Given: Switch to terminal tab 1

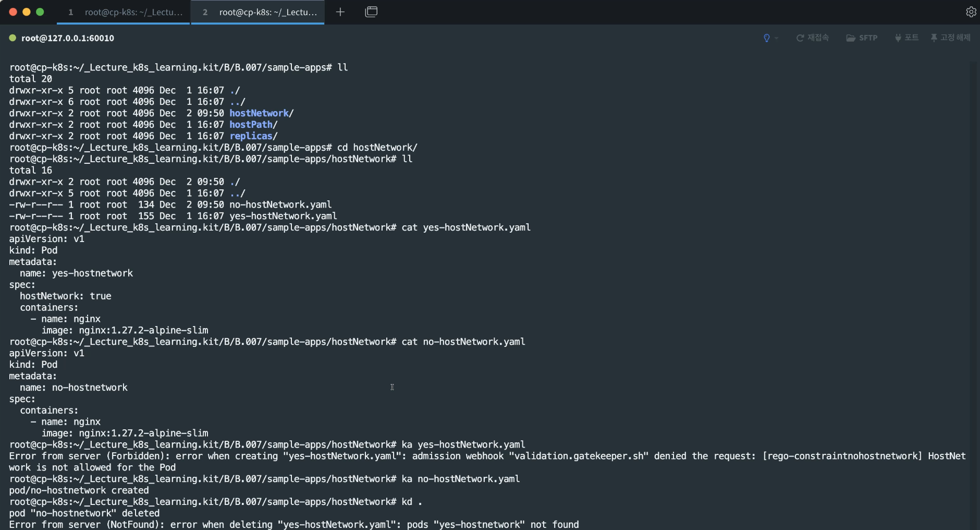Looking at the screenshot, I should (x=126, y=12).
